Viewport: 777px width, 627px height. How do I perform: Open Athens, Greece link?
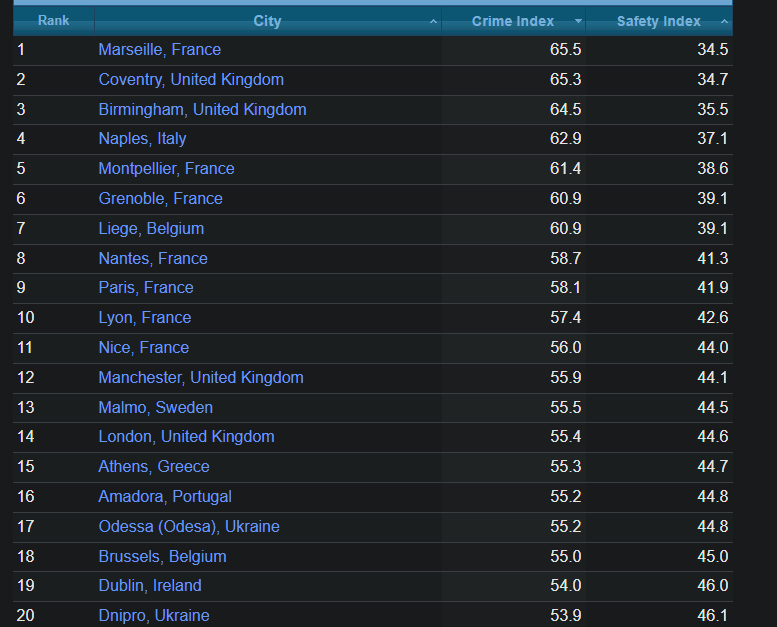[154, 466]
